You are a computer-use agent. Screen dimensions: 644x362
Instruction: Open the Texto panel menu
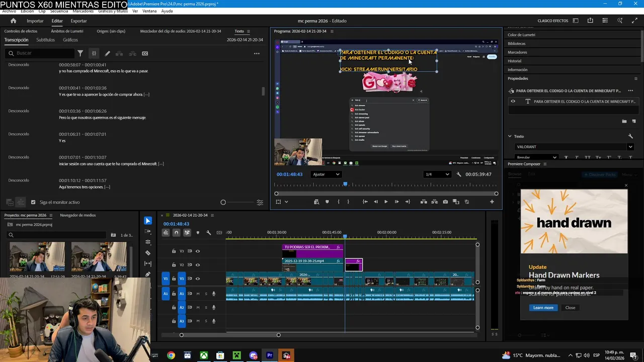248,31
